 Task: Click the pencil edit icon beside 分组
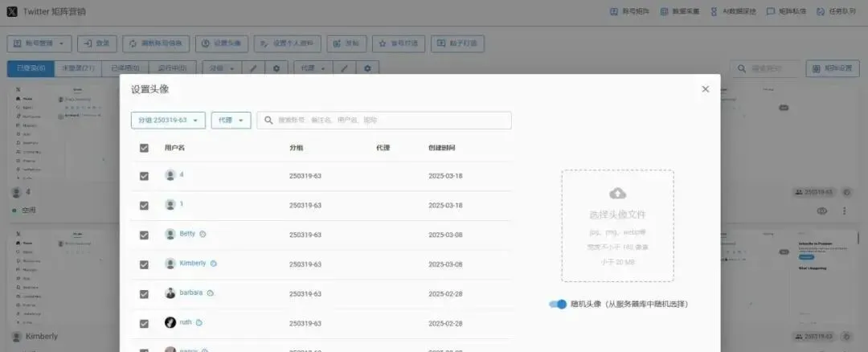pos(253,68)
